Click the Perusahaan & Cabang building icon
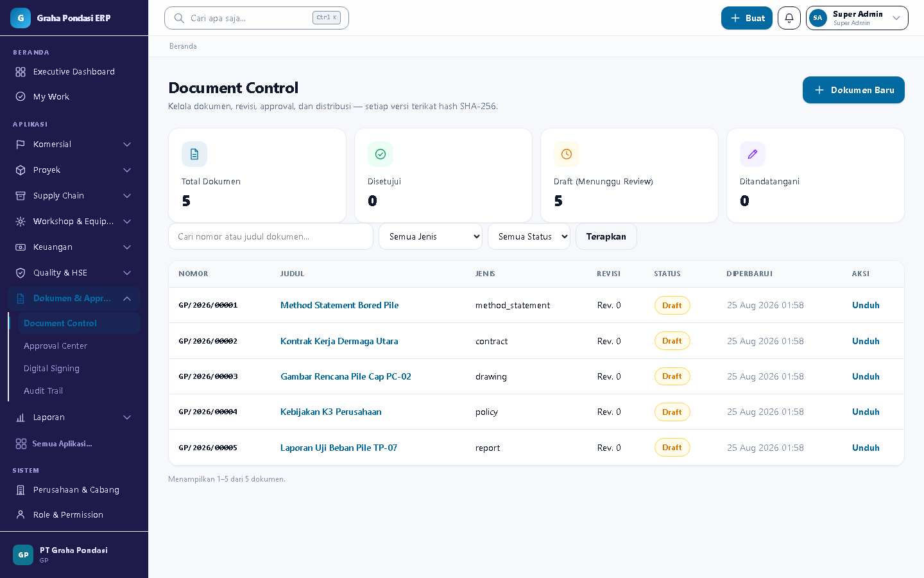Viewport: 924px width, 578px height. pyautogui.click(x=21, y=490)
